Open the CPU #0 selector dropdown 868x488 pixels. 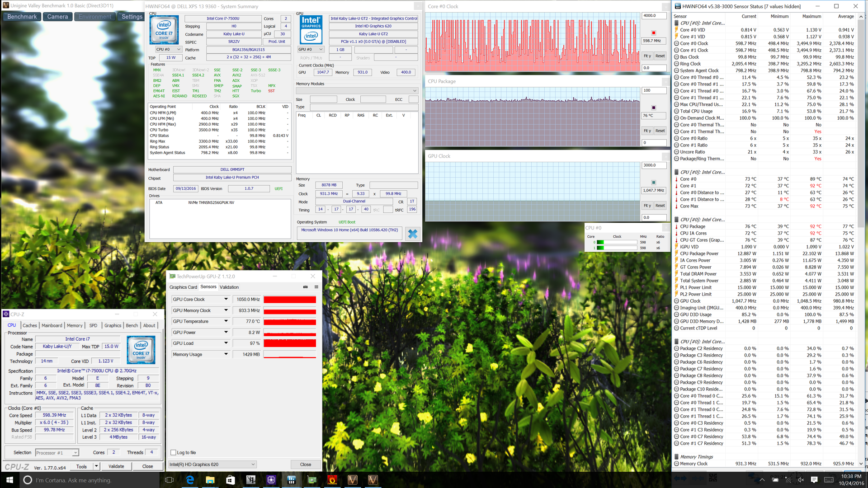[168, 49]
